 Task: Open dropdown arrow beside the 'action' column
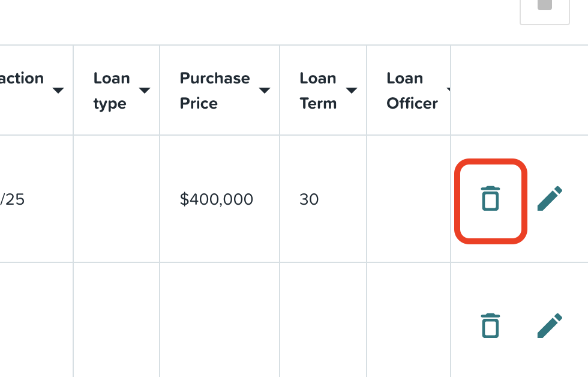point(58,91)
